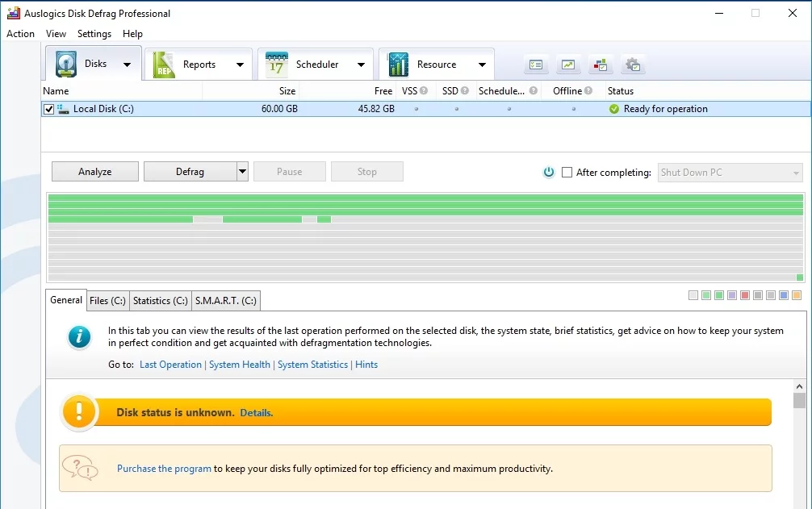Click the Disks hard drive icon
The width and height of the screenshot is (812, 509).
65,65
